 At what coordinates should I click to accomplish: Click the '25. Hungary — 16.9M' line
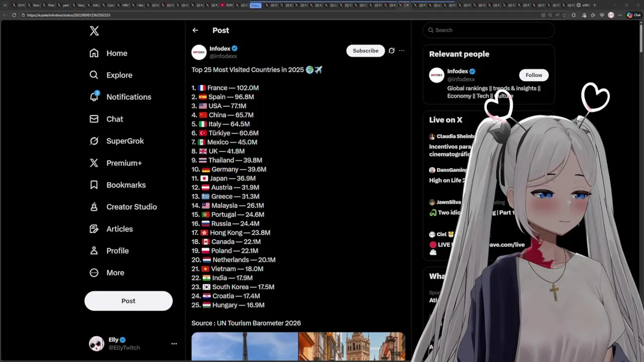[x=228, y=305]
